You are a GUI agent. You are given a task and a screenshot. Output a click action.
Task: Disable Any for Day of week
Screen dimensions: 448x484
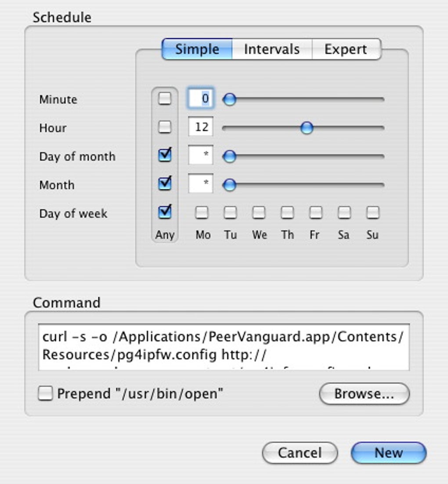[165, 213]
